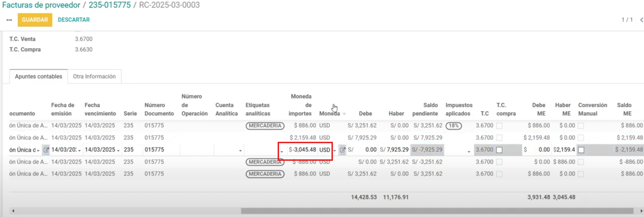Image resolution: width=644 pixels, height=217 pixels.
Task: Expand the Cuenta Analítica dropdown in edited row
Action: pyautogui.click(x=240, y=150)
